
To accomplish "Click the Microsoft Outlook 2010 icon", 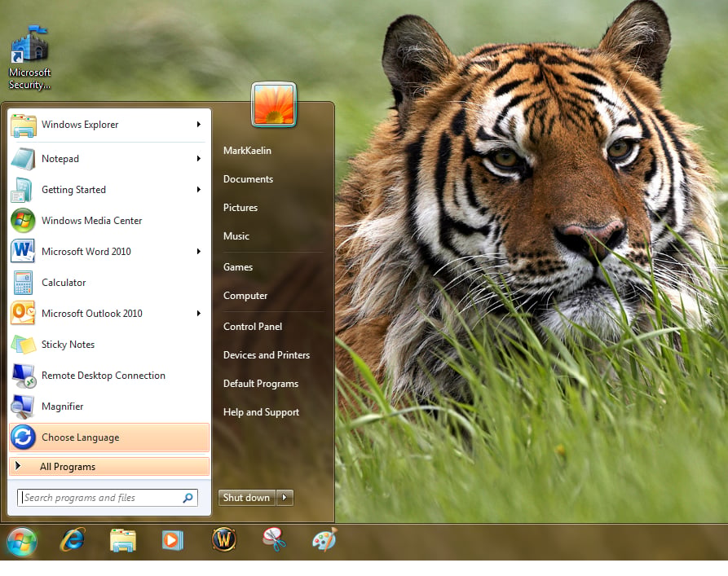I will pos(23,314).
